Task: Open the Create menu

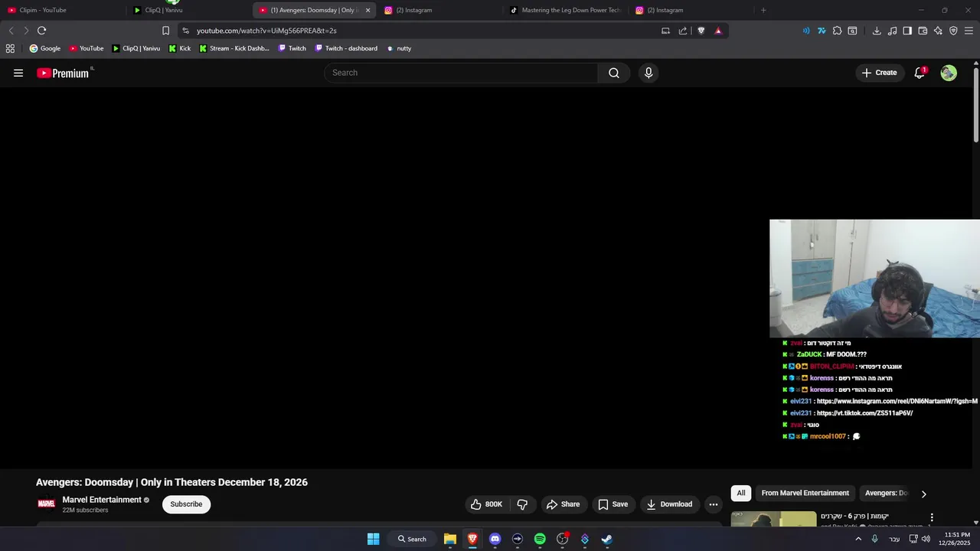Action: coord(879,73)
